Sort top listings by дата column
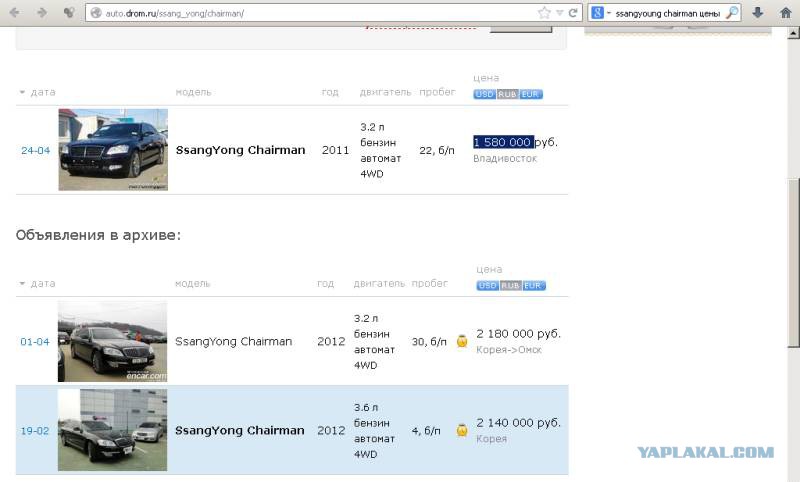This screenshot has height=482, width=800. (x=43, y=92)
